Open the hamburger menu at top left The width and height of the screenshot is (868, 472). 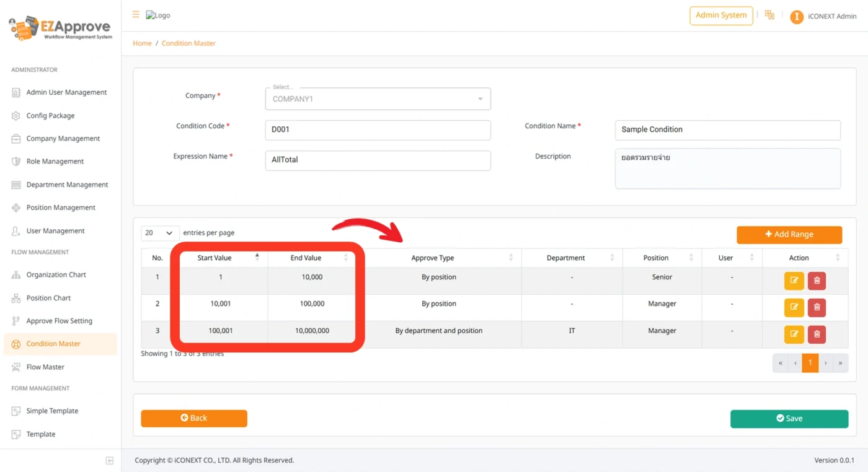(x=135, y=14)
